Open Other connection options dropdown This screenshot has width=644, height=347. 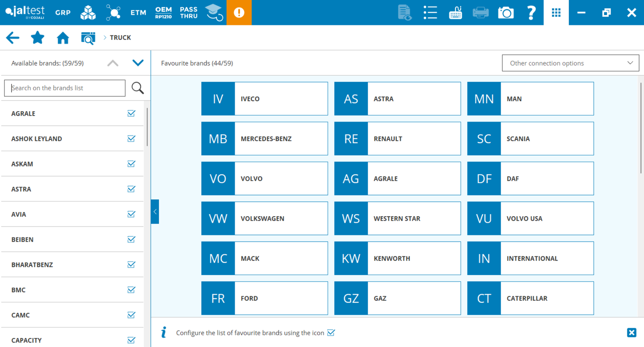570,63
